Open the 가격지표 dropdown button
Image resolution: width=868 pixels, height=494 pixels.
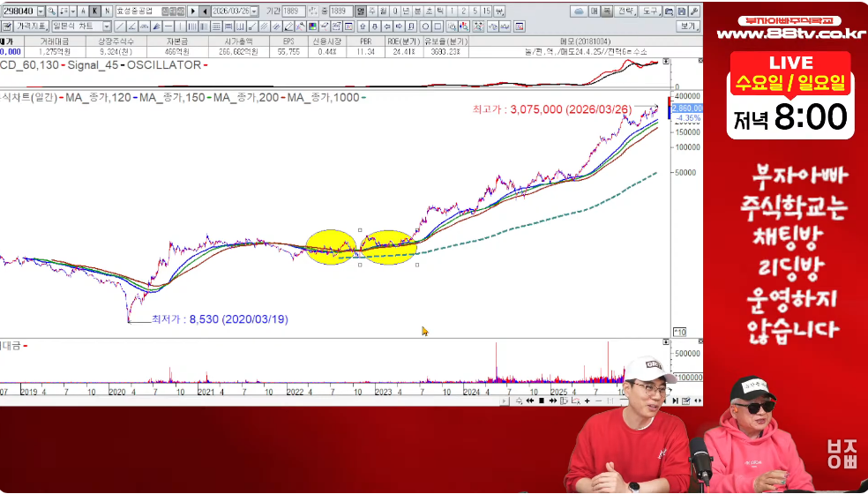(32, 26)
